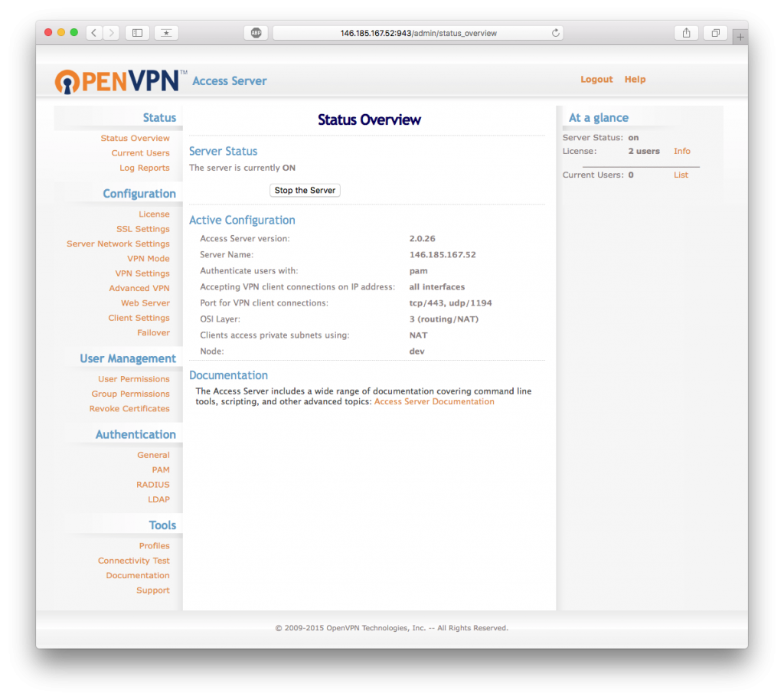Open User Permissions
This screenshot has width=784, height=700.
point(134,379)
